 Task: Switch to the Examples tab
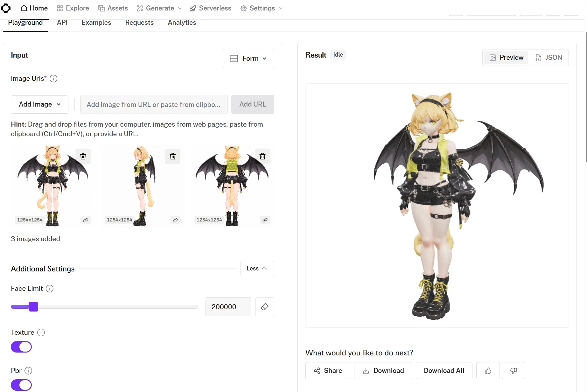(x=96, y=23)
